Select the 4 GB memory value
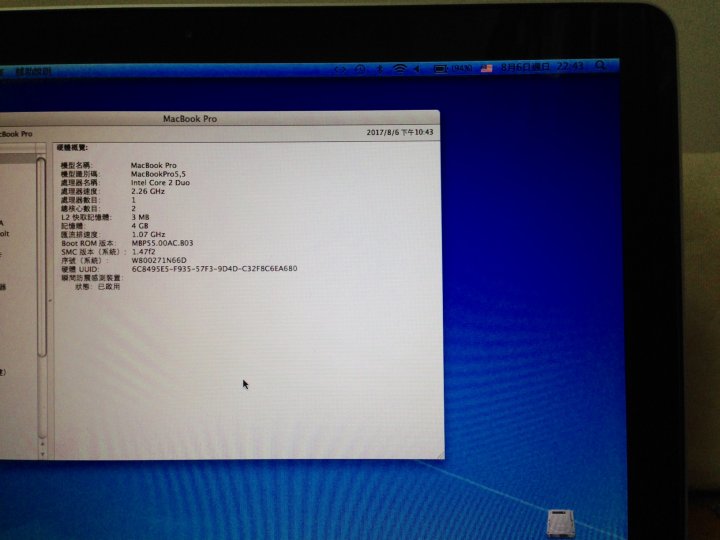Viewport: 720px width, 540px height. click(x=140, y=225)
